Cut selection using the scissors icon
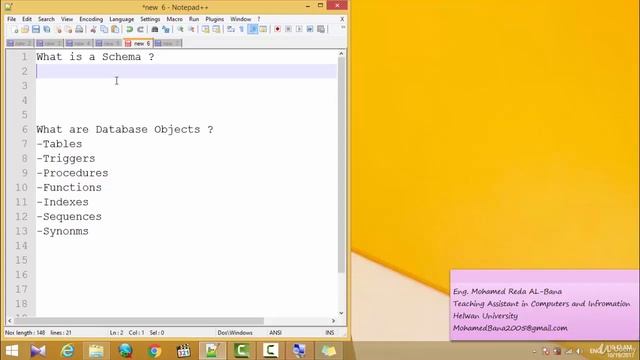The height and width of the screenshot is (360, 640). tap(93, 29)
